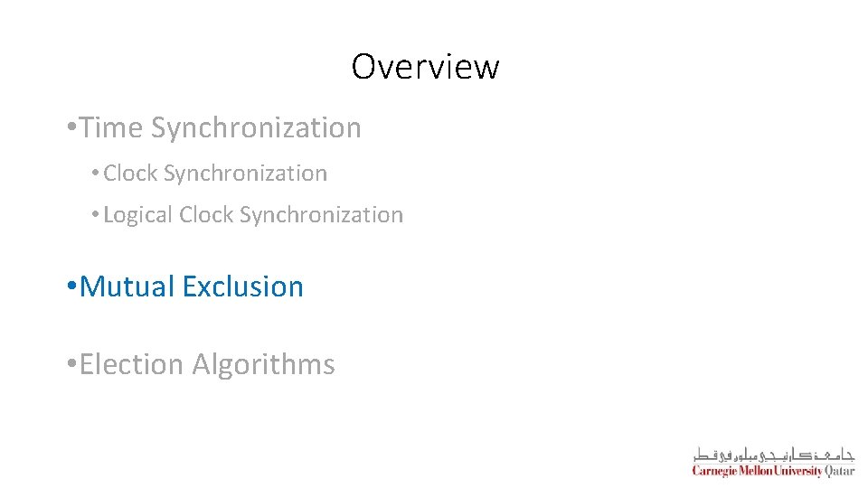The height and width of the screenshot is (488, 868).
Task: Click bullet dot before Election Algorithms
Action: 71,365
